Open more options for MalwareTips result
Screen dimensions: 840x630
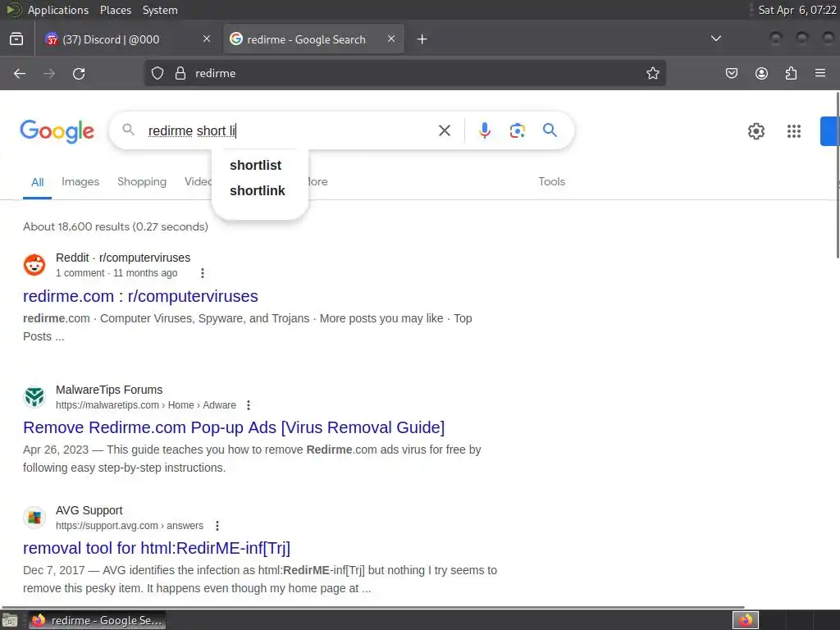coord(249,405)
